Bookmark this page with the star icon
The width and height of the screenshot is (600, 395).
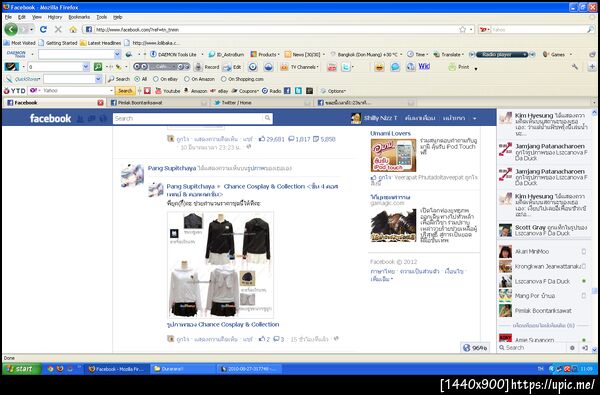[462, 29]
